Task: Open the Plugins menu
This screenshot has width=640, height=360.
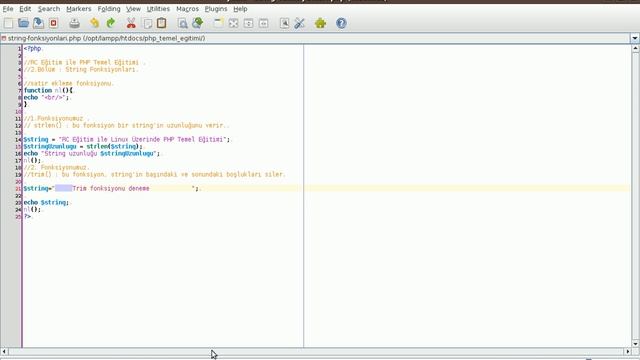Action: click(x=216, y=9)
